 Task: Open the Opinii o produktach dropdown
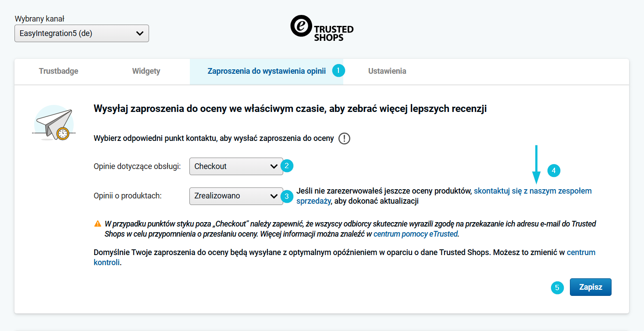click(236, 196)
